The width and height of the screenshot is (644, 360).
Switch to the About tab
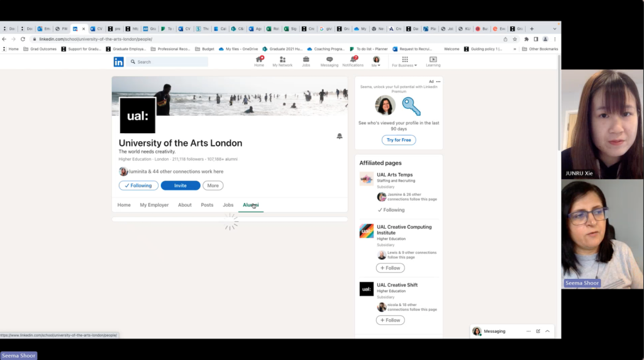point(185,205)
